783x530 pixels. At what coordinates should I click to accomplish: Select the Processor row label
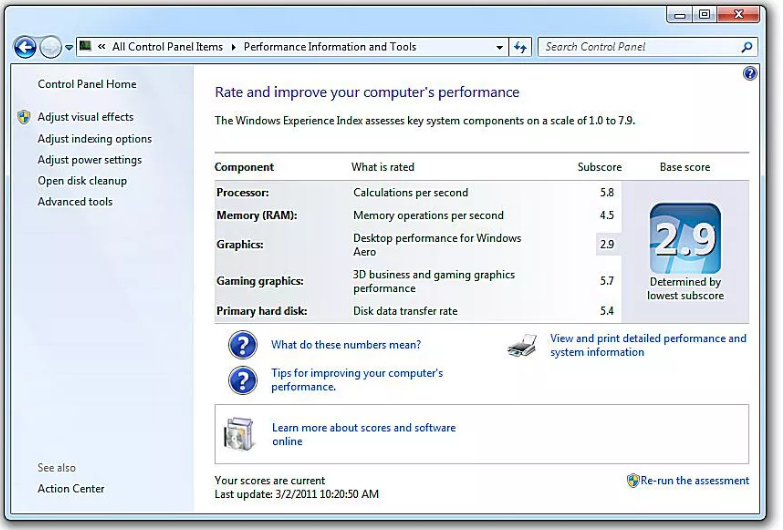[x=242, y=193]
